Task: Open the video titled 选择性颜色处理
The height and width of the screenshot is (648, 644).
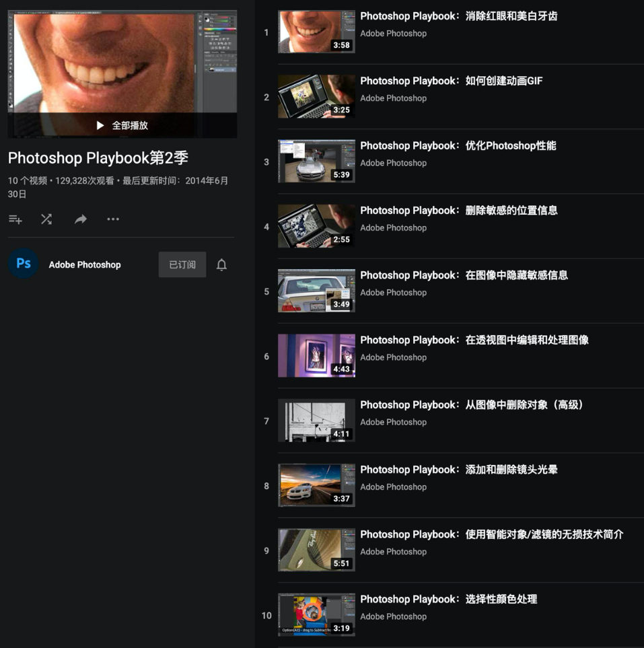Action: click(448, 600)
